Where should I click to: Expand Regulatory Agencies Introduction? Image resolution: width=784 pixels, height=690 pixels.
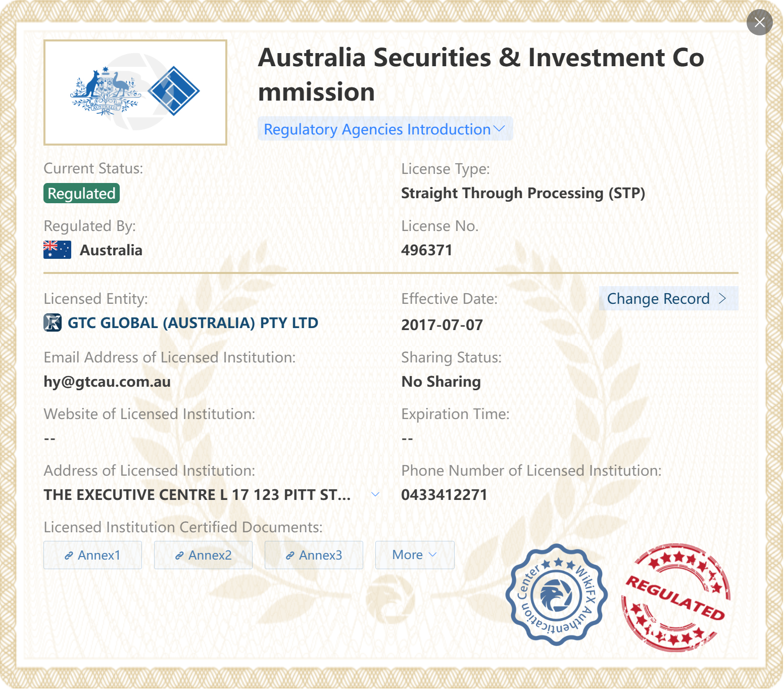point(377,129)
